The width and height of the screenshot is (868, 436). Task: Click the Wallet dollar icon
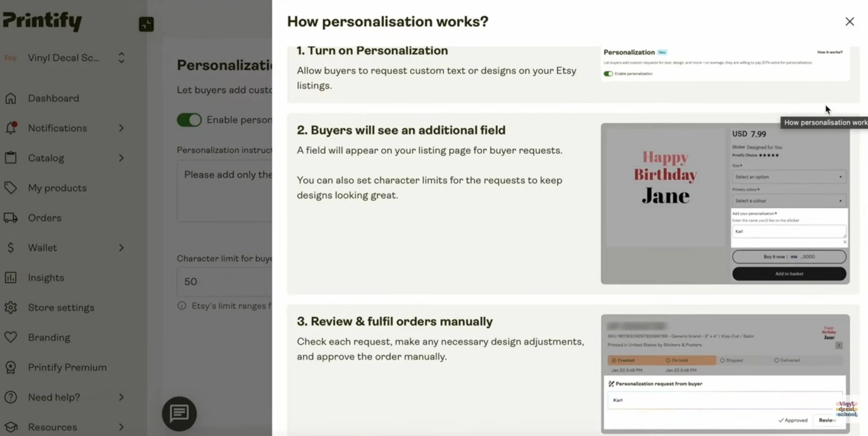pyautogui.click(x=10, y=248)
